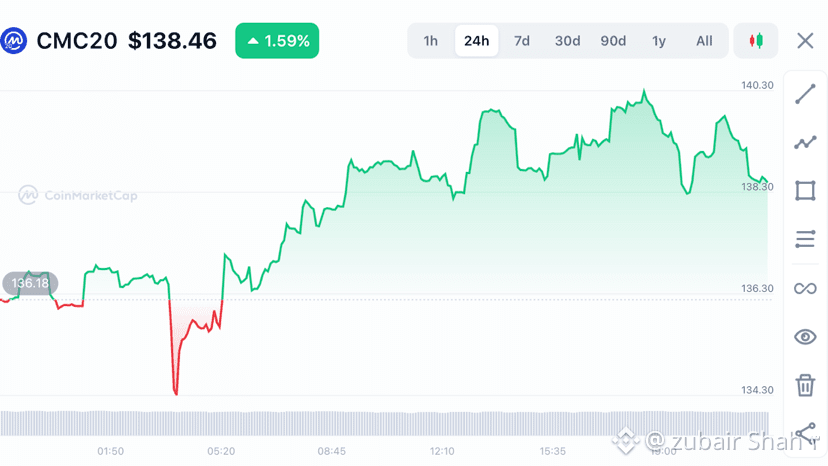This screenshot has height=466, width=828.
Task: Switch to the 1h time range
Action: coord(430,41)
